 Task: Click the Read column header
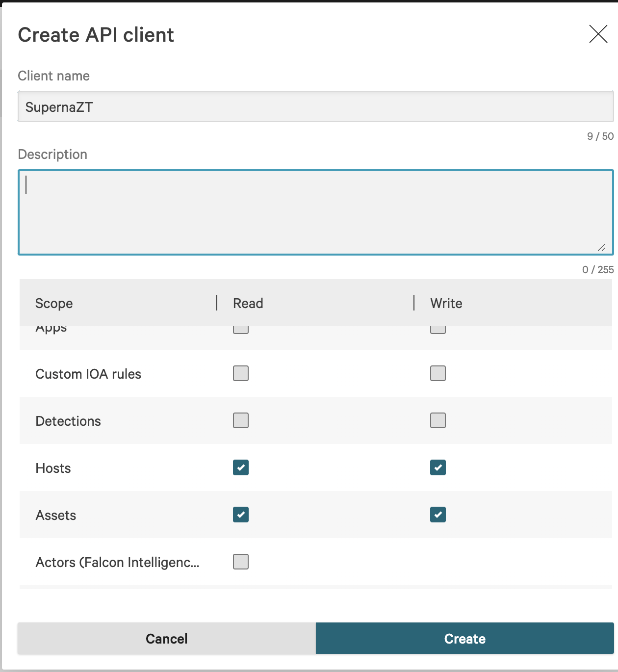(x=248, y=303)
